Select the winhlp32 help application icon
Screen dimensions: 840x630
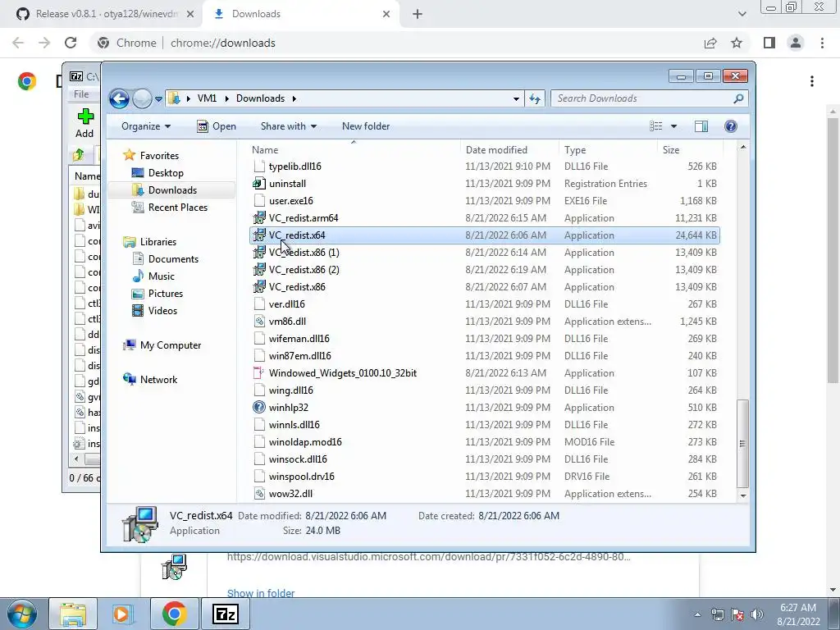point(259,408)
